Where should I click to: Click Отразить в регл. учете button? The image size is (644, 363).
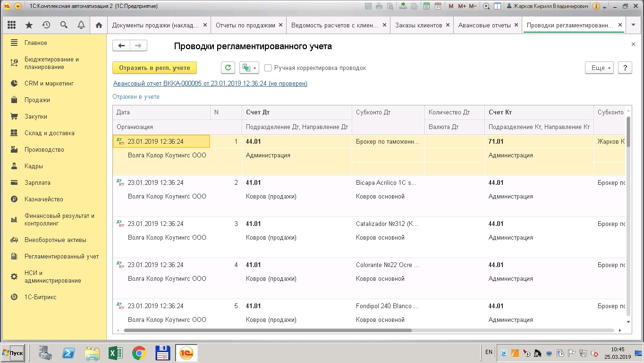point(154,68)
